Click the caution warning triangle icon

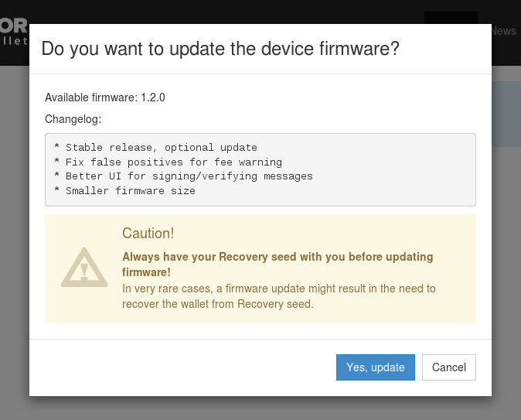(x=84, y=267)
